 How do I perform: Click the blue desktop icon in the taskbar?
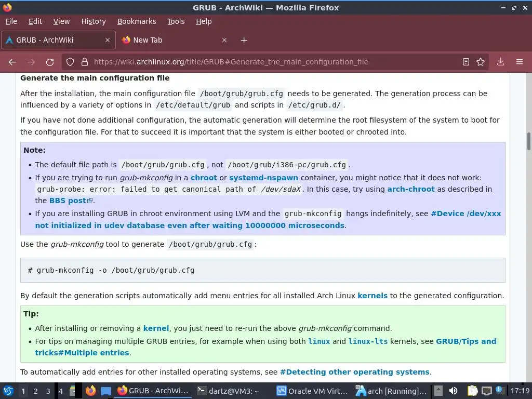click(x=106, y=391)
